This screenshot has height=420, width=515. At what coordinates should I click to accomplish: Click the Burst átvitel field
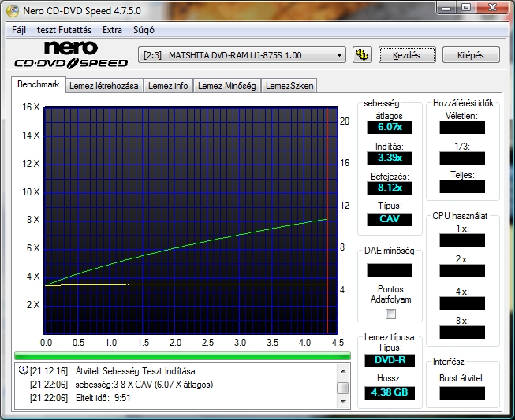click(x=462, y=393)
